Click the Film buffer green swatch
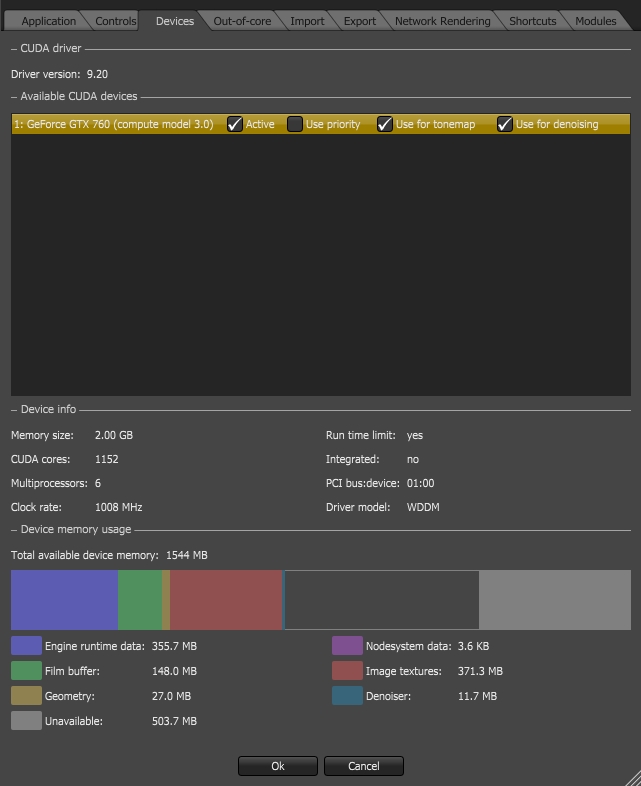Screen dimensions: 641x786 click(27, 671)
